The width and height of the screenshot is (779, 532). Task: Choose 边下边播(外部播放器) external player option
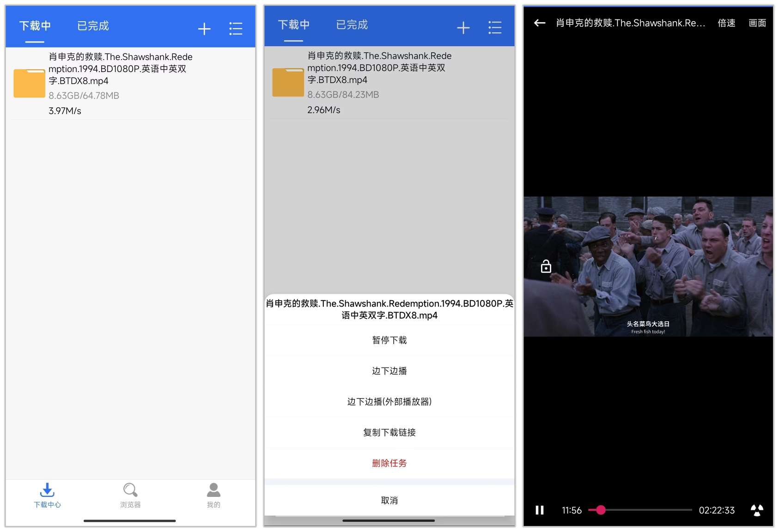(x=389, y=402)
